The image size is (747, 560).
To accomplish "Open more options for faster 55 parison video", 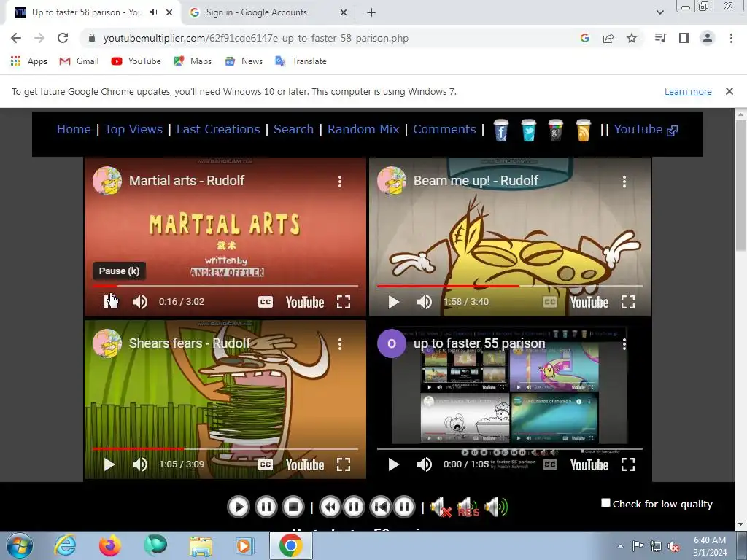I will coord(624,344).
